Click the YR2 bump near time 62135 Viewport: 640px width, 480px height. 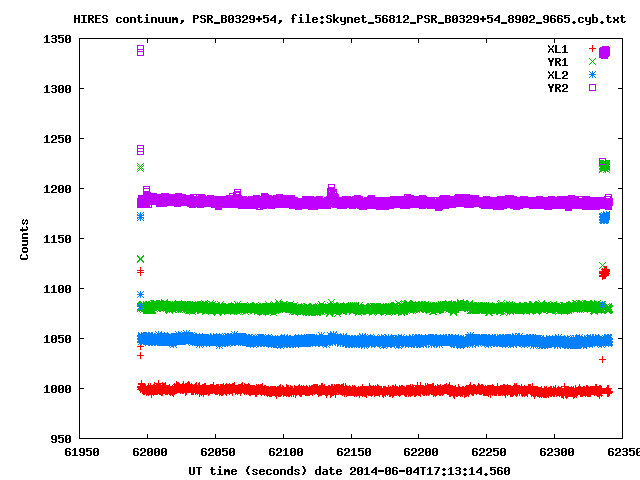click(x=331, y=191)
